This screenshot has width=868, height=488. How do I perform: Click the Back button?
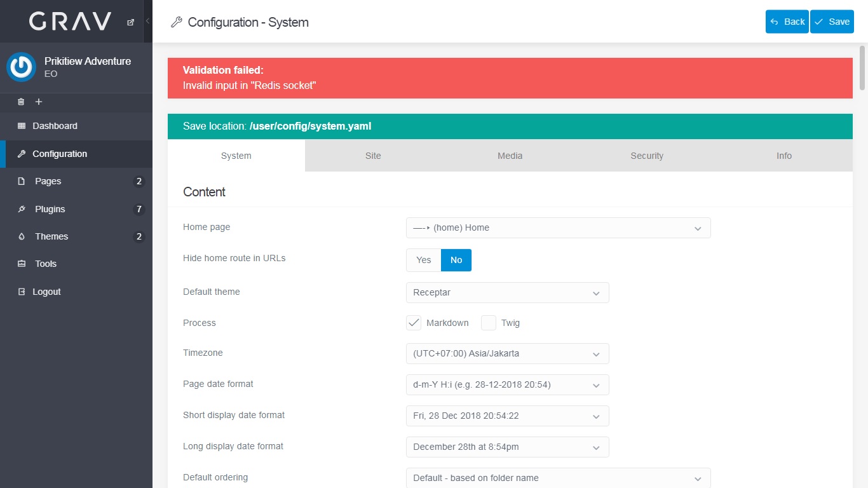coord(787,22)
